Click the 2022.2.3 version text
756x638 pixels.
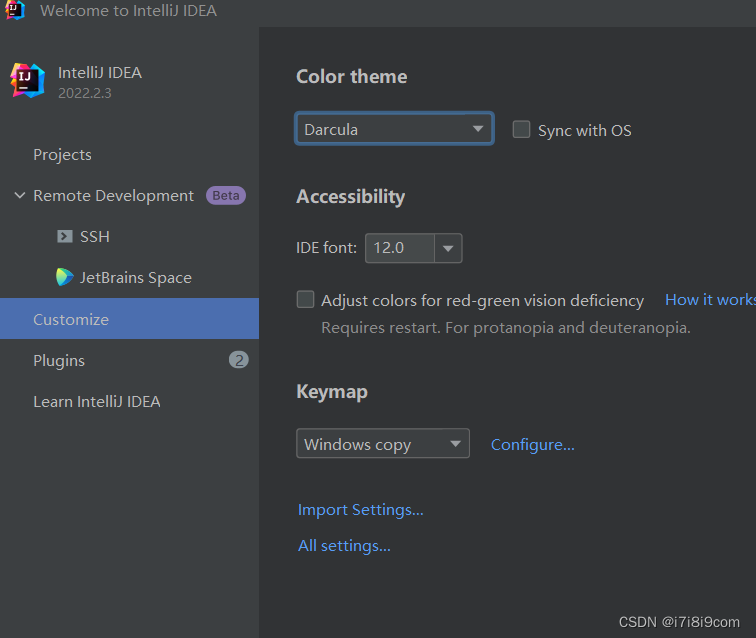point(85,93)
